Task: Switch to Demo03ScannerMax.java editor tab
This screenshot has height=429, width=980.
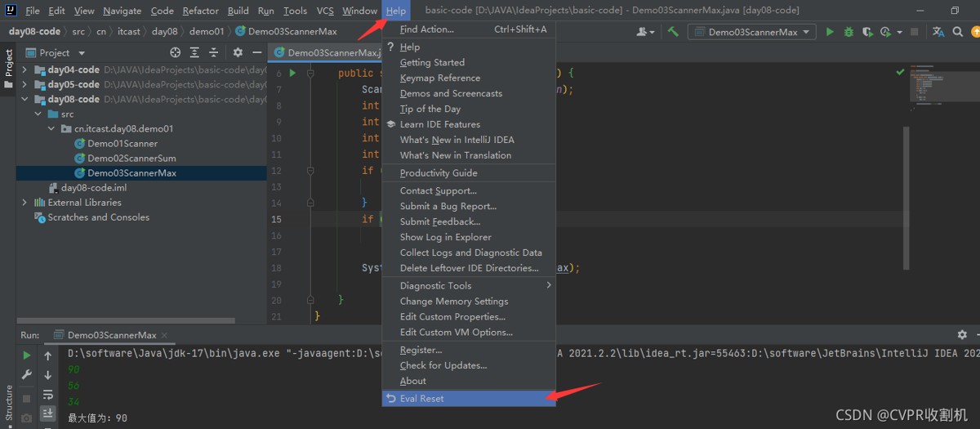Action: pos(327,52)
